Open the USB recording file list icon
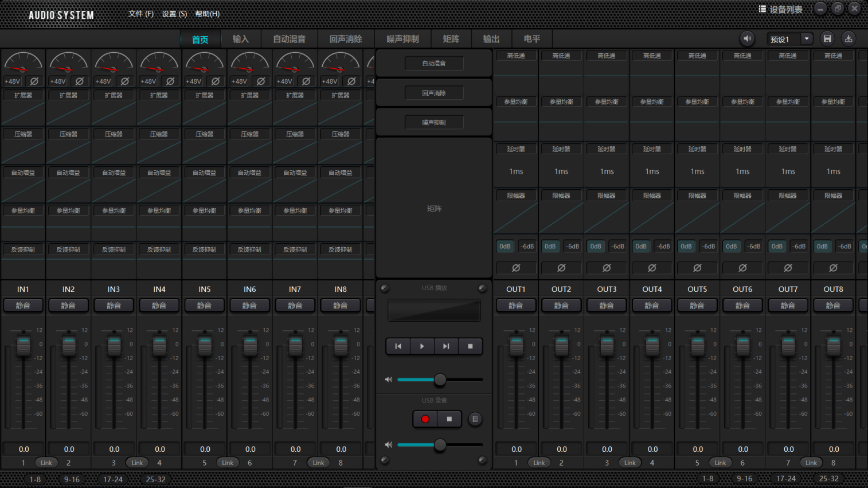The width and height of the screenshot is (868, 488). [475, 419]
